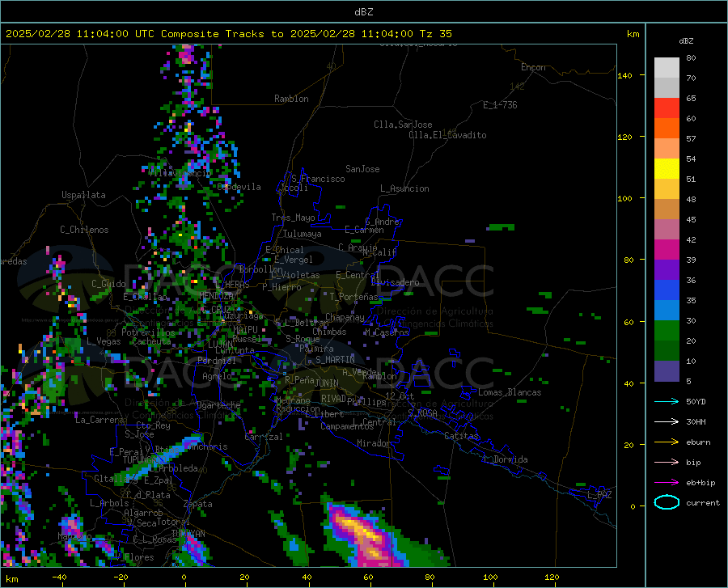Image resolution: width=728 pixels, height=588 pixels.
Task: Click the L_Arboles label on map
Action: click(109, 504)
